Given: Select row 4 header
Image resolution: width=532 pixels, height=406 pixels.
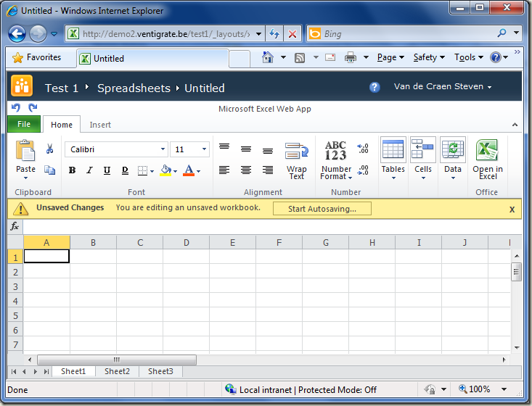Looking at the screenshot, I should coord(15,301).
